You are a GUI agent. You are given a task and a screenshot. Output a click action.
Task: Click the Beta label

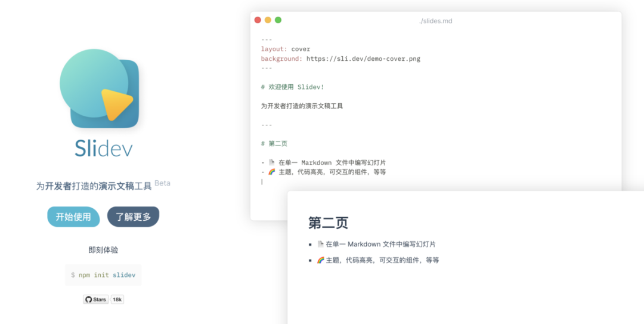pos(163,183)
